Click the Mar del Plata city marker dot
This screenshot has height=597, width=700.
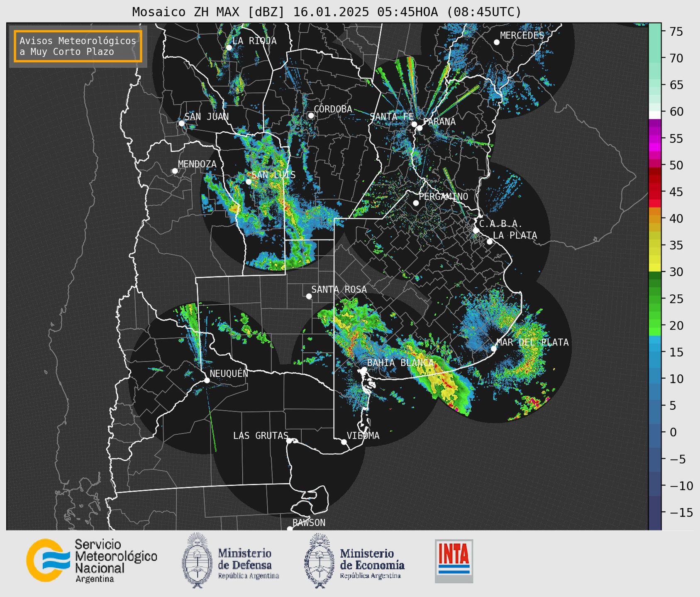click(494, 349)
